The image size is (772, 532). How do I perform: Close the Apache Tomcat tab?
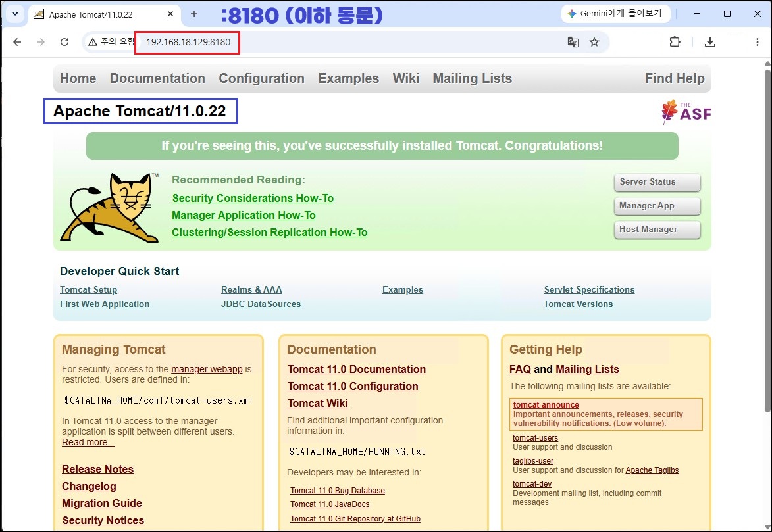[170, 14]
